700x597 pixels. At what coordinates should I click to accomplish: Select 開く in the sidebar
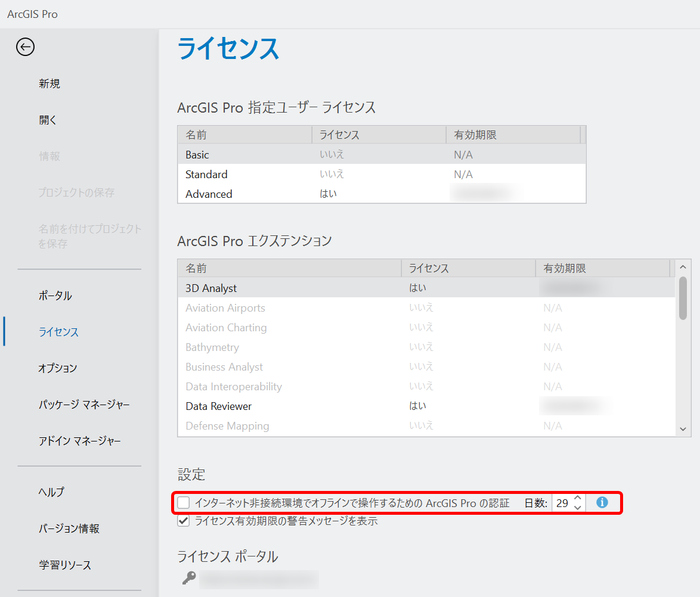(x=48, y=120)
